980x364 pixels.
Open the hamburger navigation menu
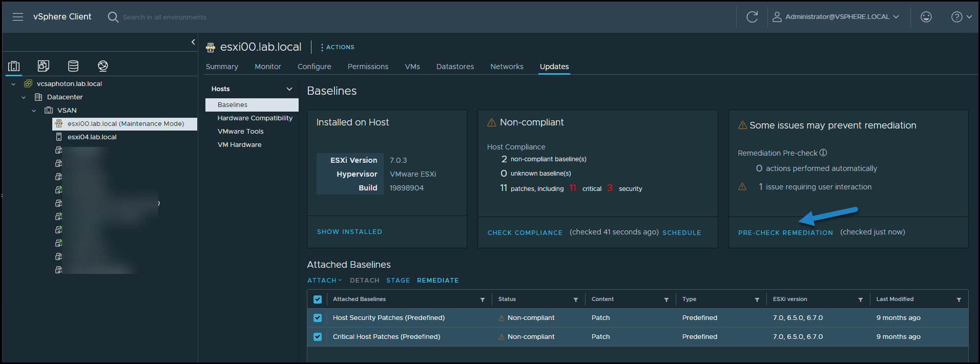coord(18,17)
